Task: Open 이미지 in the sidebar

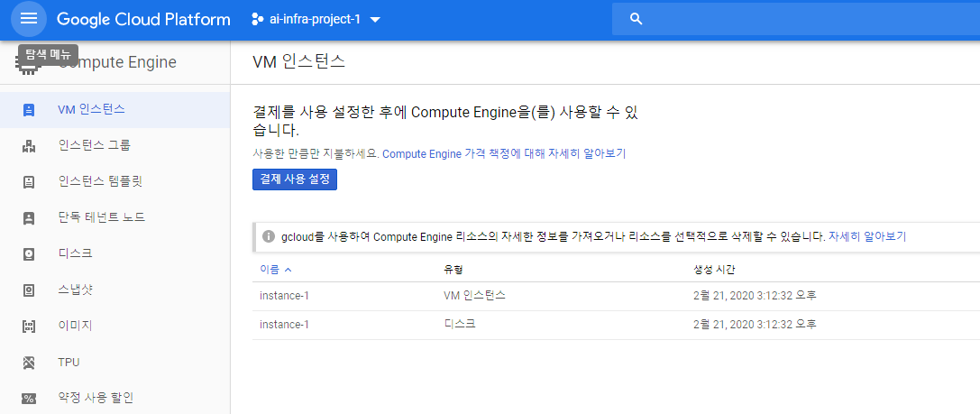Action: click(x=115, y=327)
